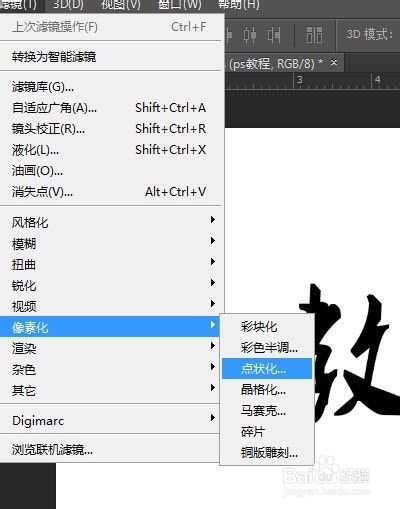This screenshot has width=400, height=509.
Task: Open 铜版雕刻... mezzotint filter
Action: click(x=267, y=453)
